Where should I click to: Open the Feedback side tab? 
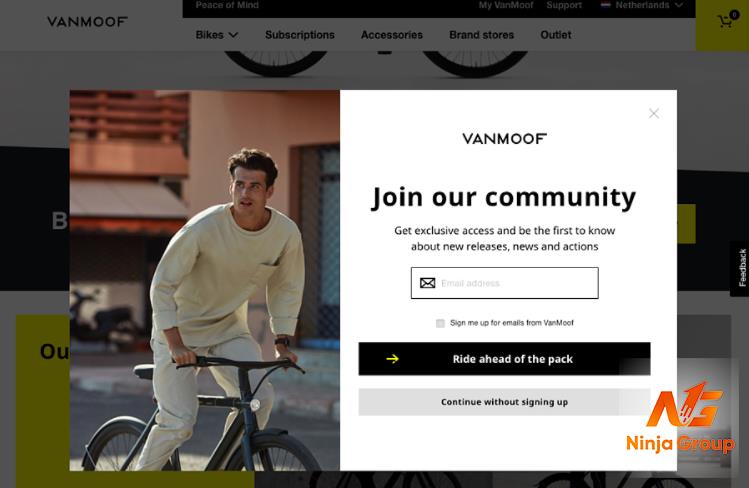click(742, 268)
